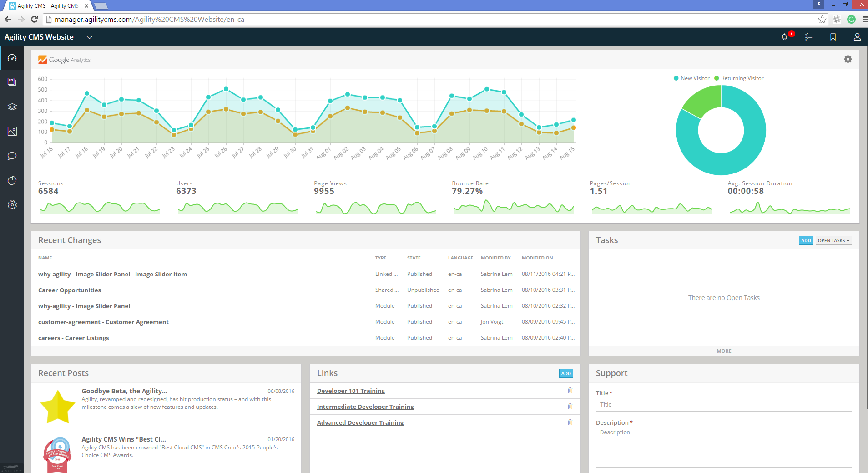Sort table by the STATE column header

click(x=414, y=258)
